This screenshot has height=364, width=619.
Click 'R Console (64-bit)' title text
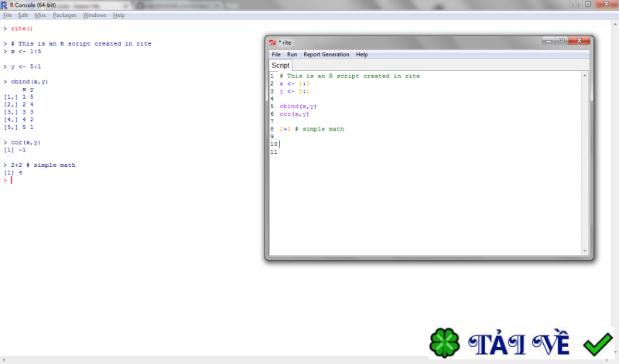[32, 5]
